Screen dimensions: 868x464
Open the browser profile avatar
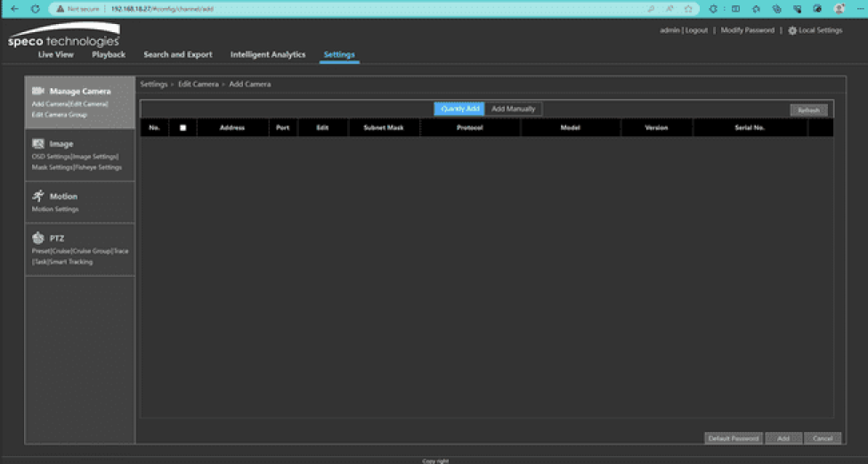tap(839, 8)
